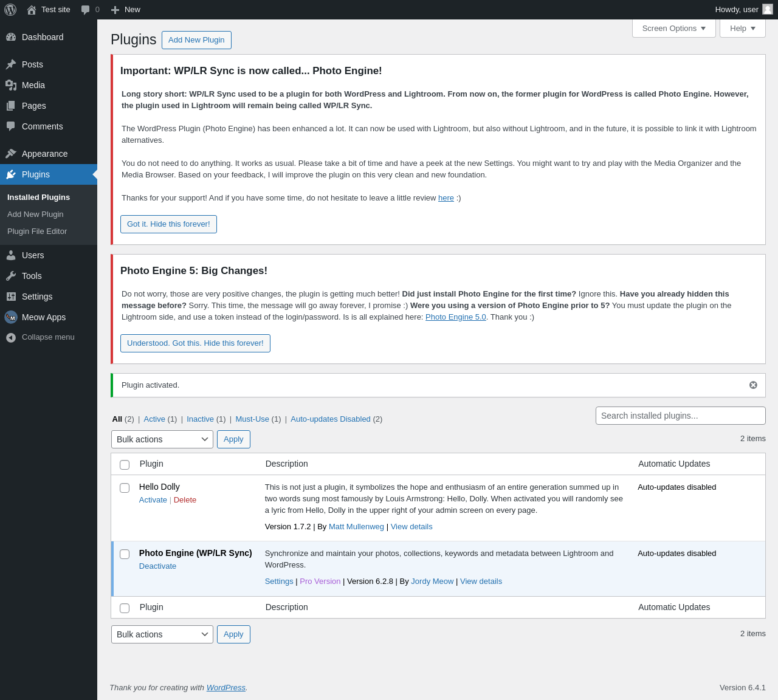Tick the Photo Engine plugin checkbox
778x700 pixels.
[125, 554]
